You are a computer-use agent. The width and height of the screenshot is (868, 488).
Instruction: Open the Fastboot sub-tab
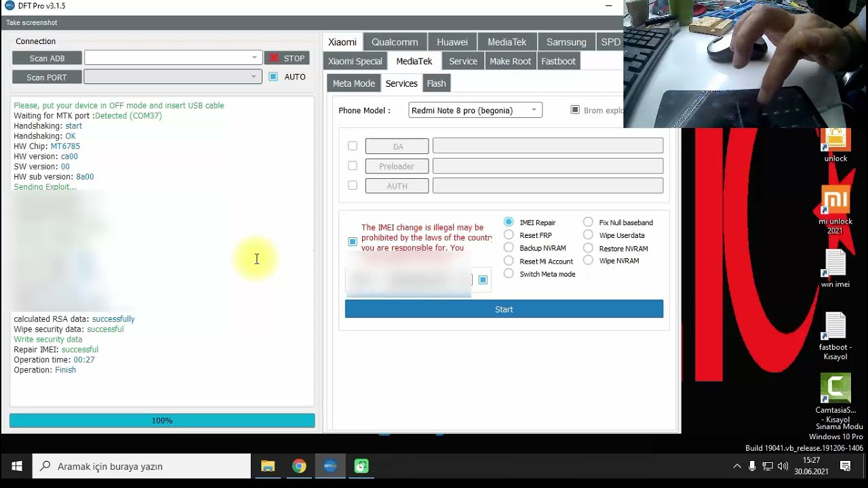click(x=558, y=61)
